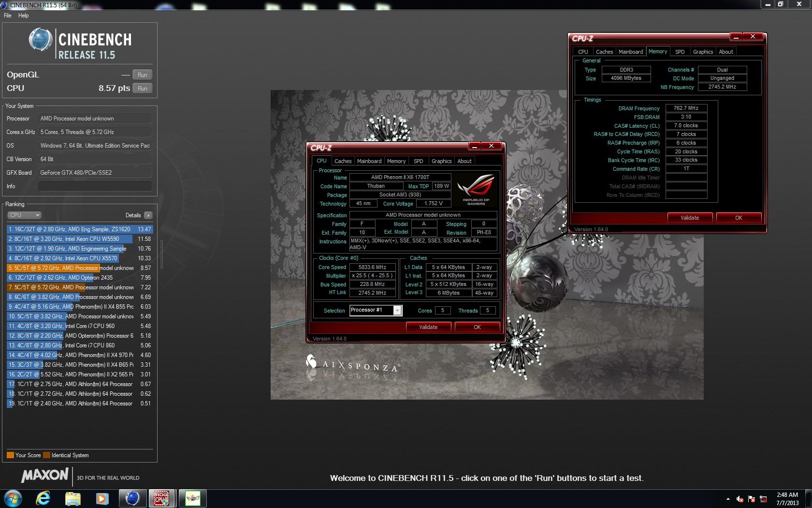Open Memory tab in front CPU-Z window
Screen dimensions: 812x508
pyautogui.click(x=396, y=161)
